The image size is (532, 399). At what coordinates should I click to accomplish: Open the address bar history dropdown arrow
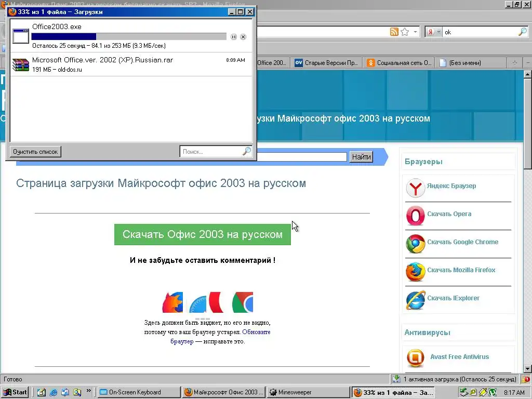click(x=415, y=32)
